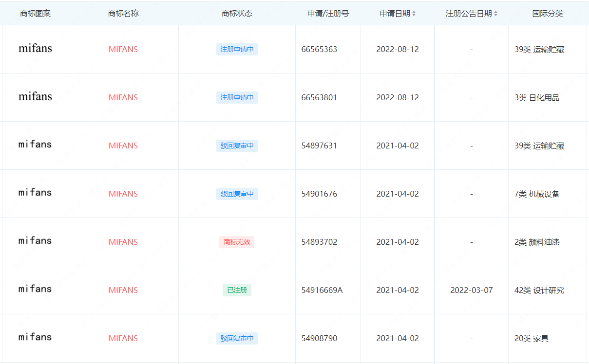The image size is (589, 364).
Task: Click the 已注册 status tag
Action: tap(237, 290)
